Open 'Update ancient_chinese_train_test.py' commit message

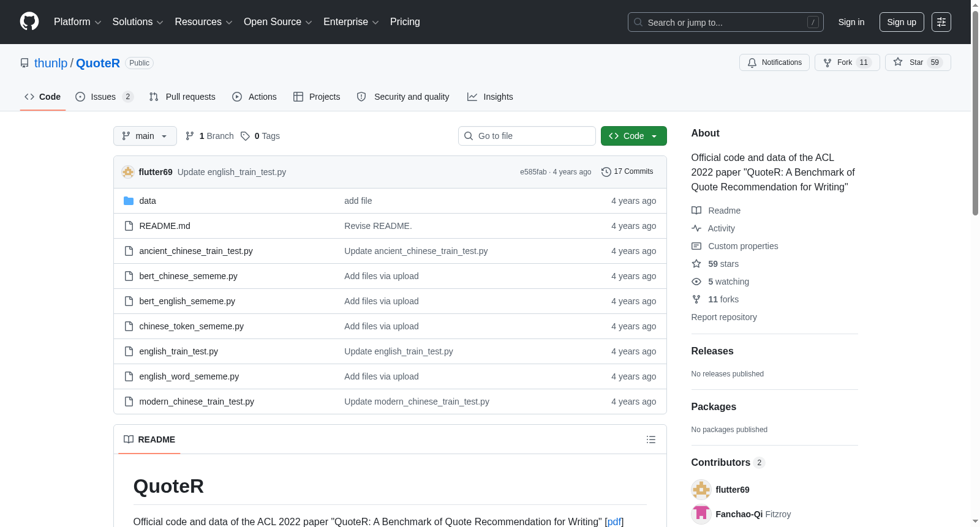point(416,251)
